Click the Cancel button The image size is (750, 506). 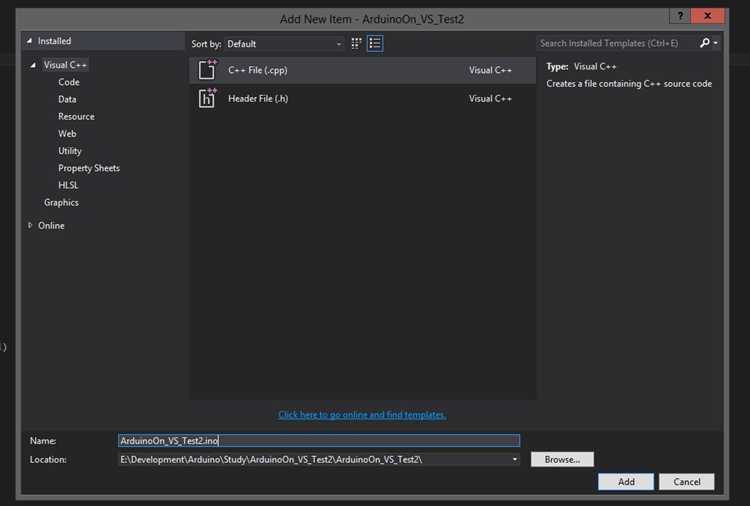687,482
